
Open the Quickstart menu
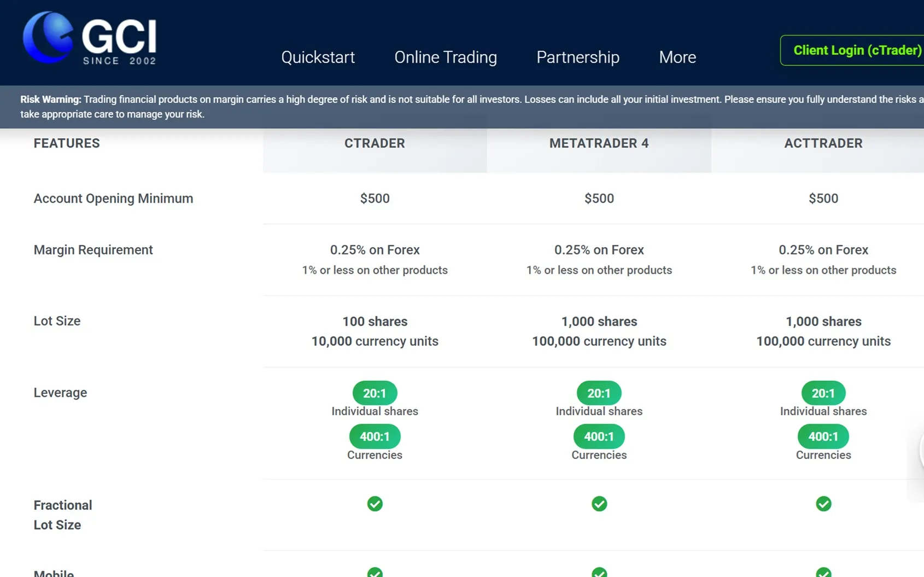318,57
